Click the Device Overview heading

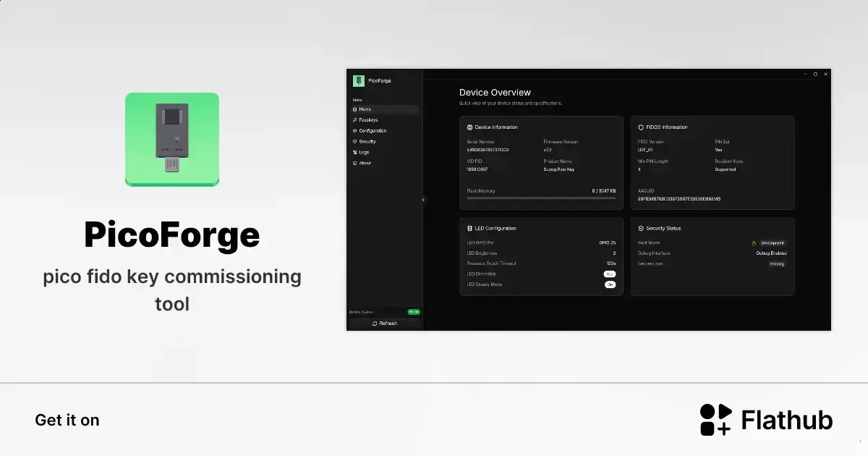(x=495, y=93)
